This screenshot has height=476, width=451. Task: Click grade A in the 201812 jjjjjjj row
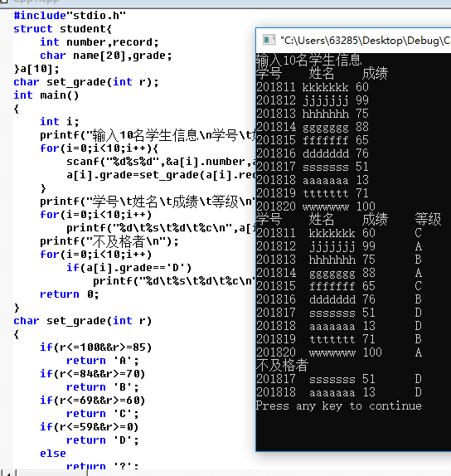click(x=418, y=246)
